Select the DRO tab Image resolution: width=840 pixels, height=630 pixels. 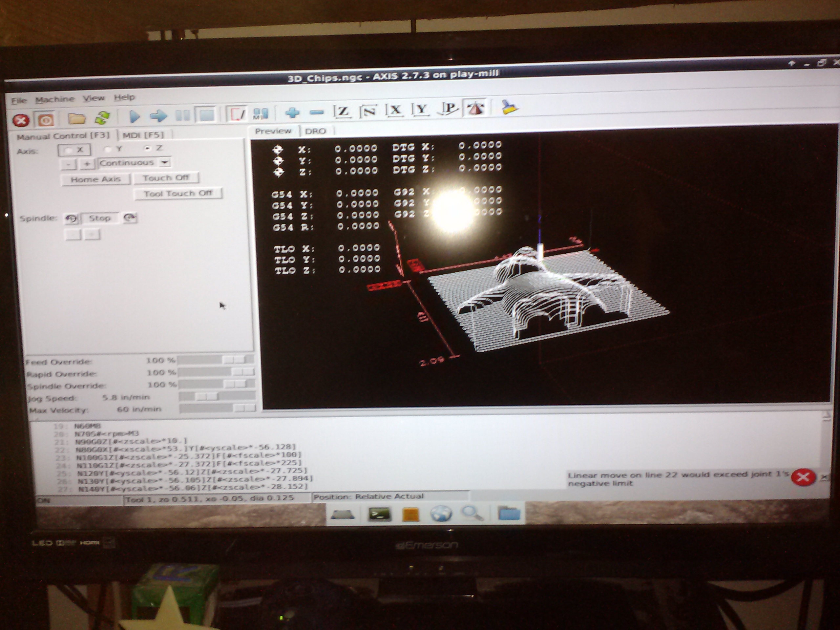point(316,131)
